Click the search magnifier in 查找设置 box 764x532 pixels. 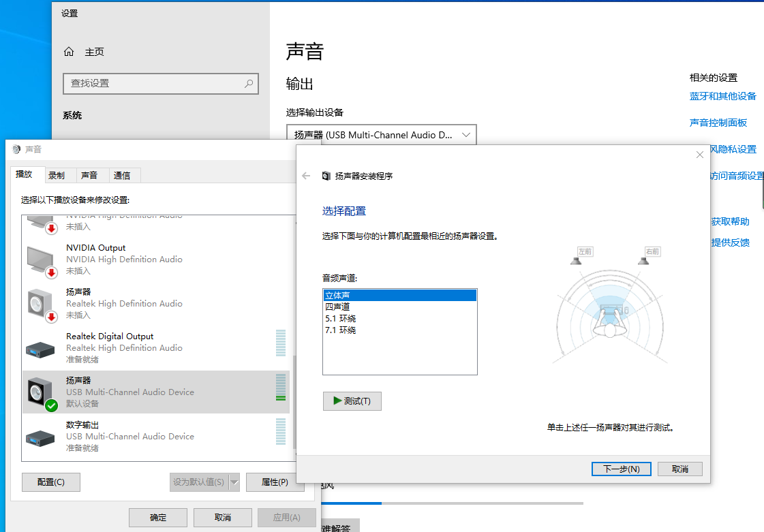tap(249, 83)
